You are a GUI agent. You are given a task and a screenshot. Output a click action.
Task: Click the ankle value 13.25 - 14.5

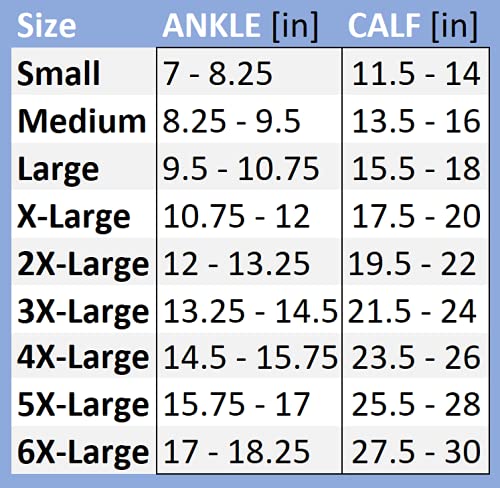250,311
